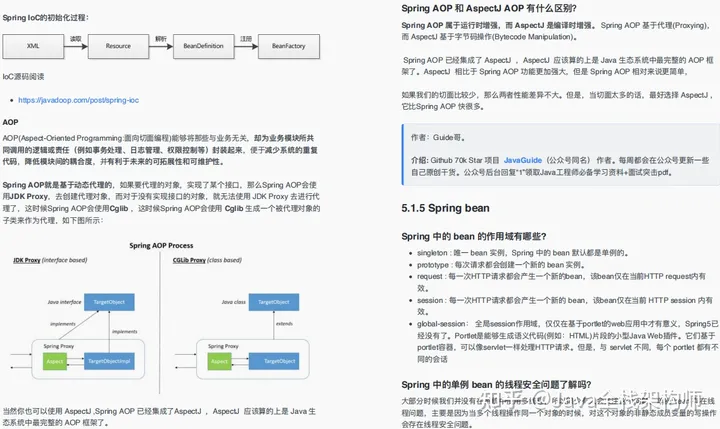Select heading 'Spring AOP 和 AspectJ AOP 有什么区别?'

[489, 8]
